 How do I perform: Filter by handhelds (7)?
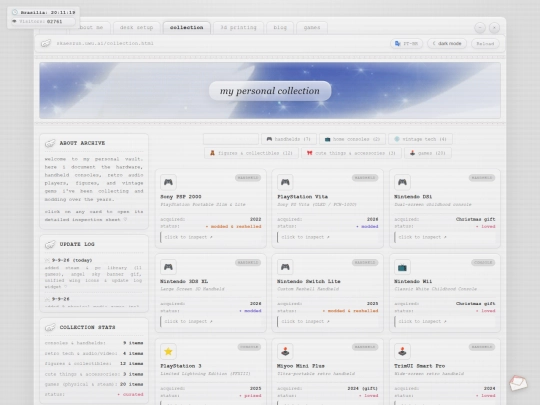click(x=289, y=139)
